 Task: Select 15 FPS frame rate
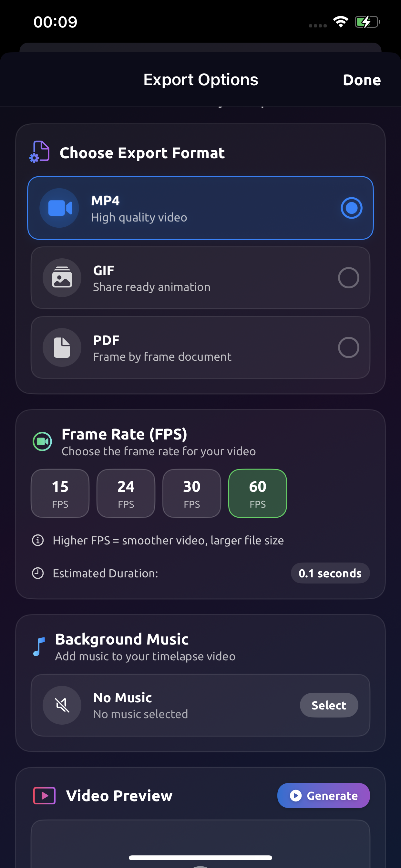pos(60,493)
